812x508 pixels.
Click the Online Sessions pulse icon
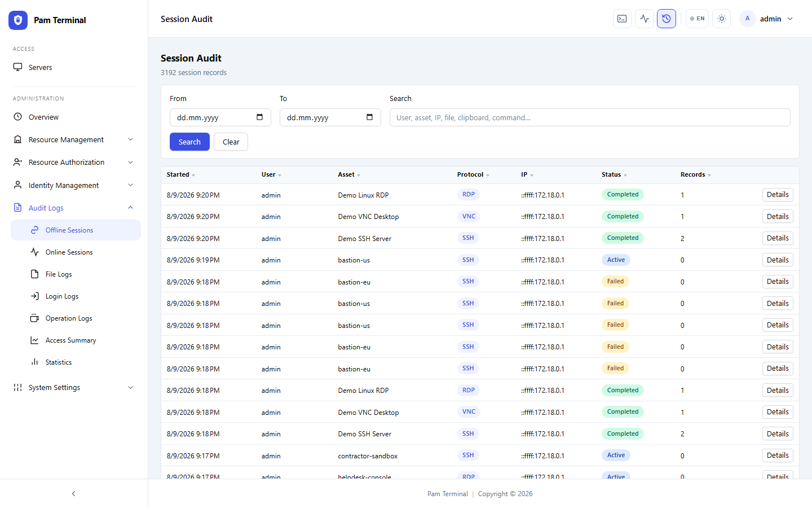click(x=35, y=252)
